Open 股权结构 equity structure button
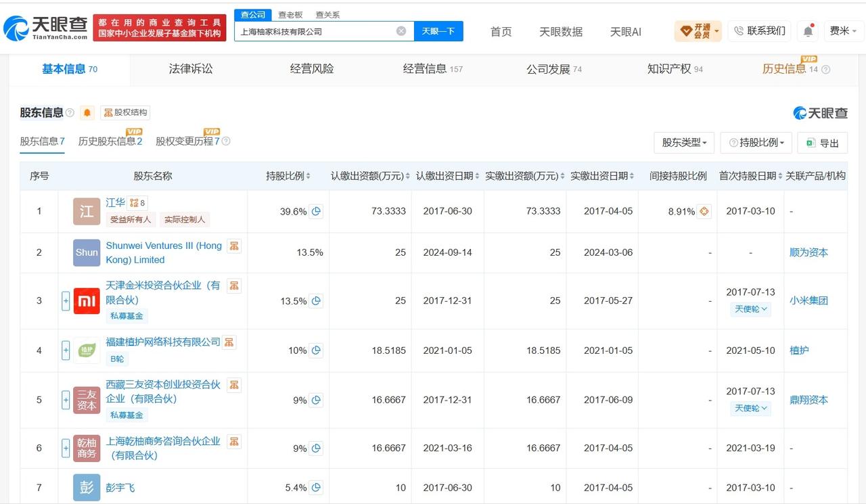Screen dimensions: 866x504 point(125,112)
